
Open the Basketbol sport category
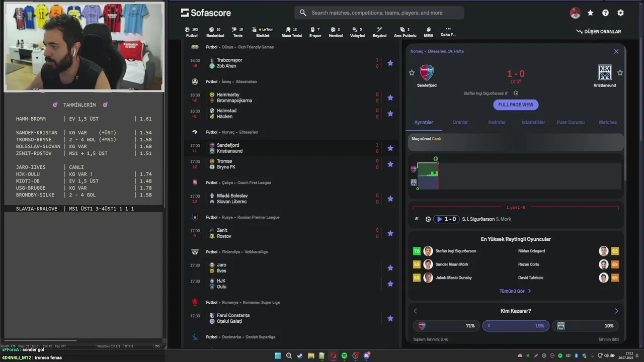tap(215, 32)
